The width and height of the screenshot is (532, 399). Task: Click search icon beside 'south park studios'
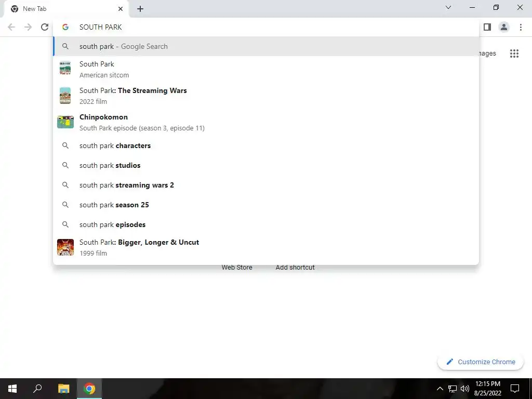click(65, 165)
